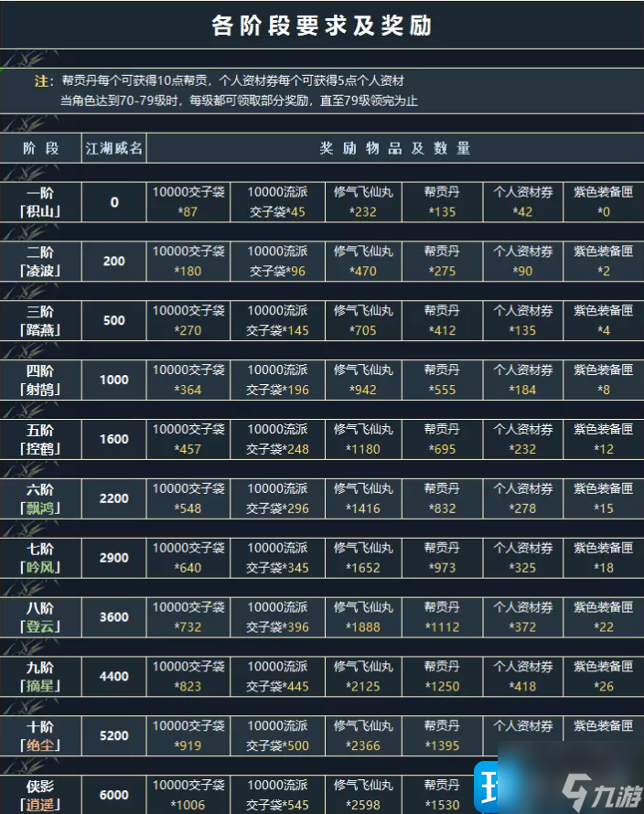Click the 个人资材券 *42 cell
644x814 pixels.
coord(522,202)
